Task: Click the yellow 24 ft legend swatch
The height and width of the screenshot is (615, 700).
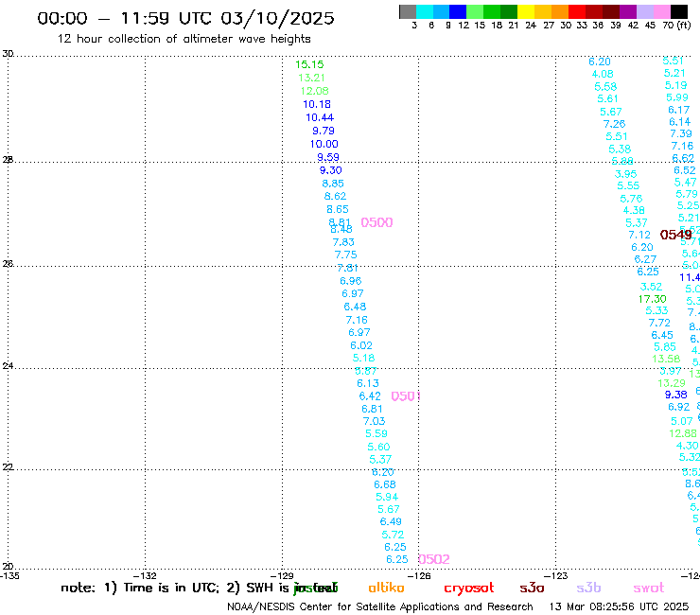Action: tap(526, 11)
